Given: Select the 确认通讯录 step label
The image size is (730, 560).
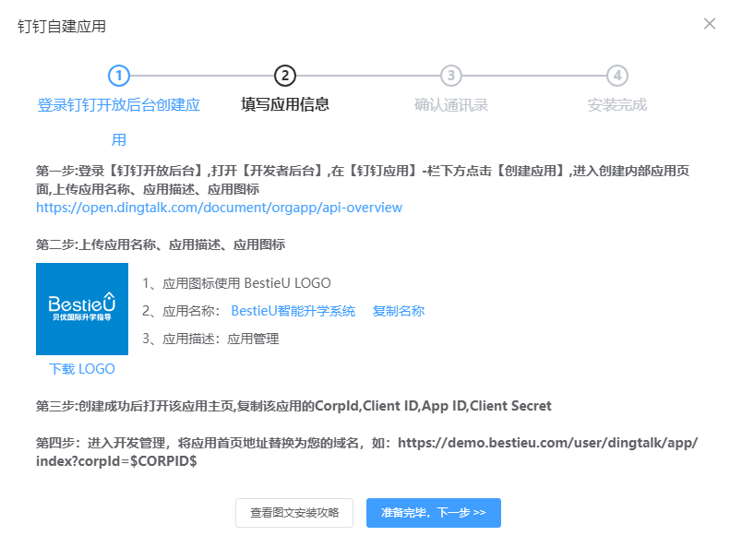Looking at the screenshot, I should pyautogui.click(x=450, y=105).
